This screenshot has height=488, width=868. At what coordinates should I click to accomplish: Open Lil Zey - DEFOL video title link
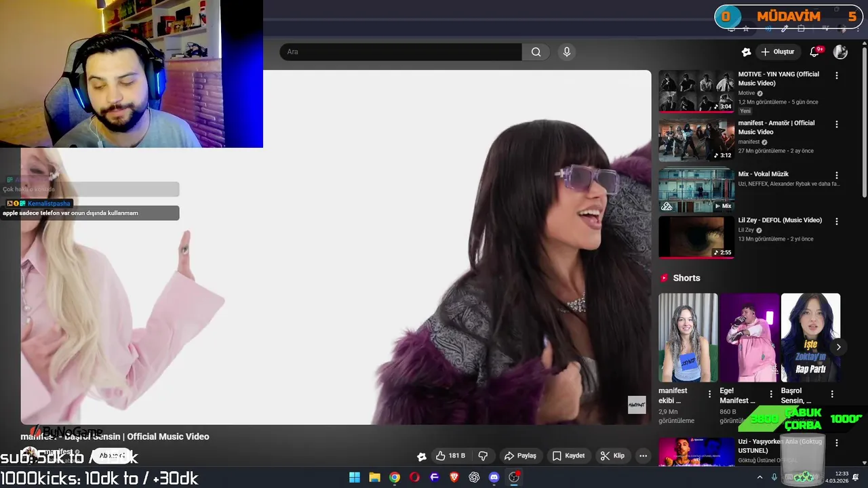pos(780,220)
